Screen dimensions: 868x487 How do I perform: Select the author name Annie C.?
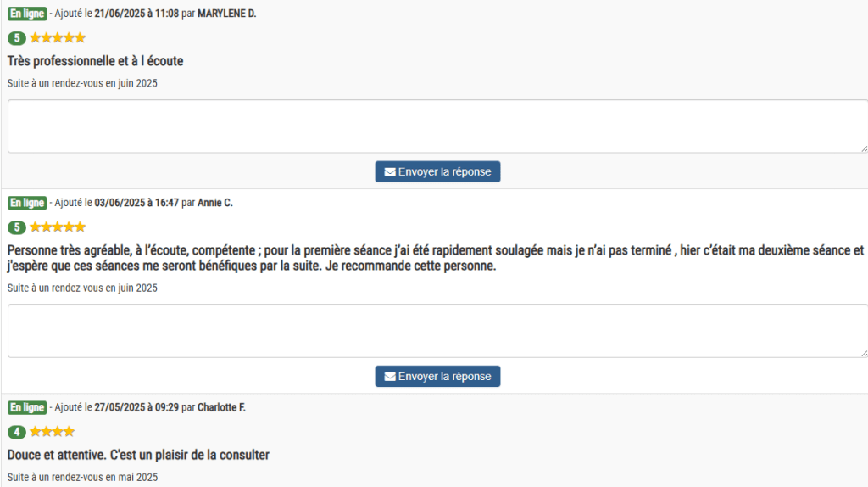click(214, 203)
